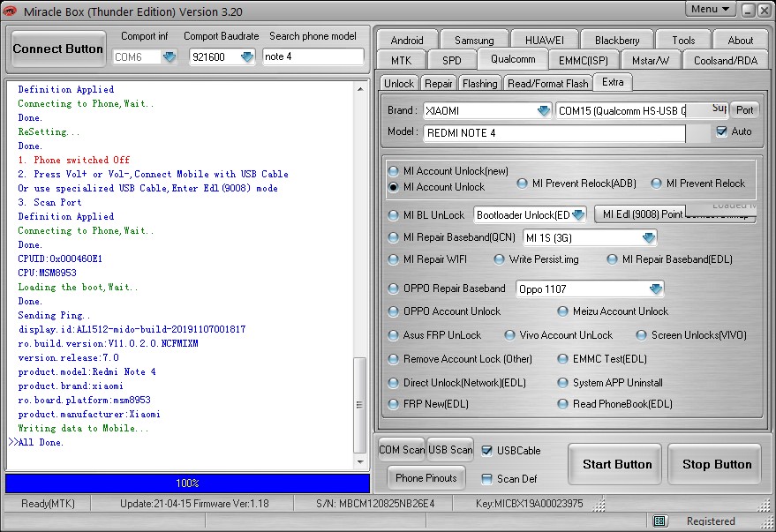Choose Remove Account Lock (Other) option

[x=393, y=359]
